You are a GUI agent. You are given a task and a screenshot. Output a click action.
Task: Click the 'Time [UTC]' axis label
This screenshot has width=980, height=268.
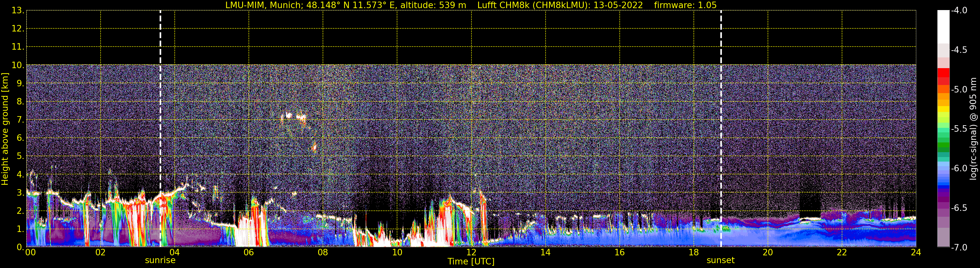(471, 262)
